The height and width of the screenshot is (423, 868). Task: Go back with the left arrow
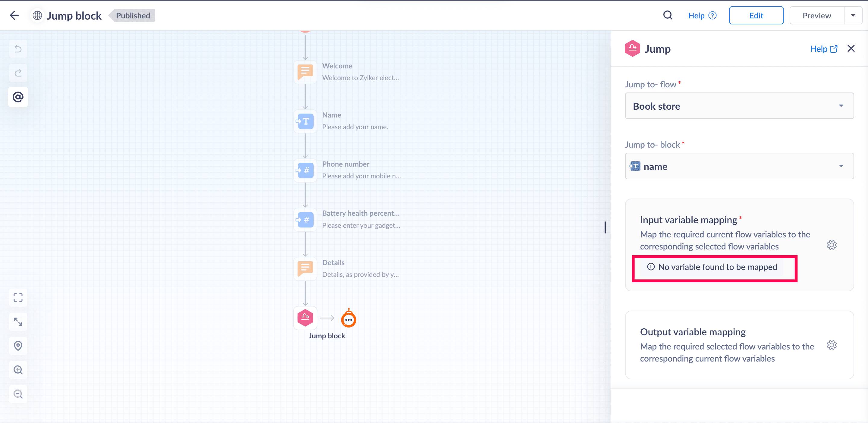coord(14,15)
